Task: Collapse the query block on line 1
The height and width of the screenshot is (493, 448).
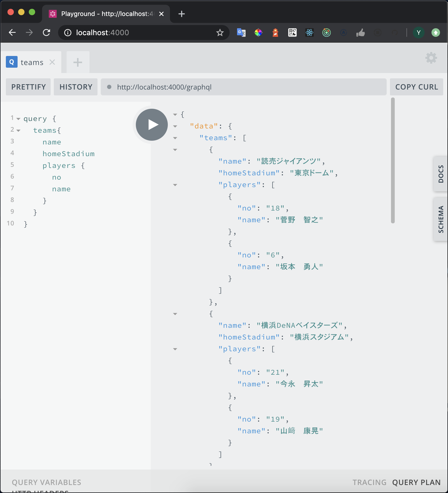Action: coord(18,119)
